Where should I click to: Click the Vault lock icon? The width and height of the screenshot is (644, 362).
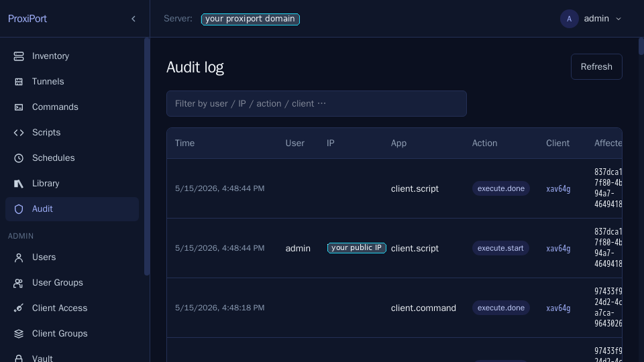[x=19, y=358]
